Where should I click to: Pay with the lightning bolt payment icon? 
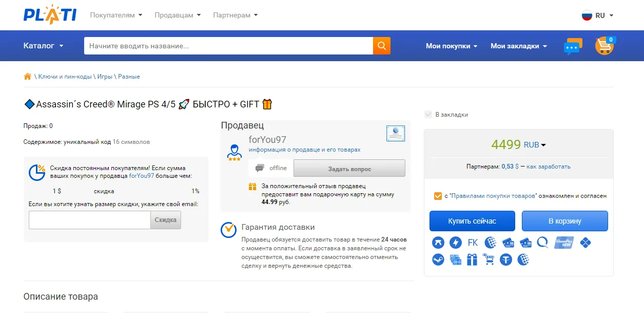455,243
